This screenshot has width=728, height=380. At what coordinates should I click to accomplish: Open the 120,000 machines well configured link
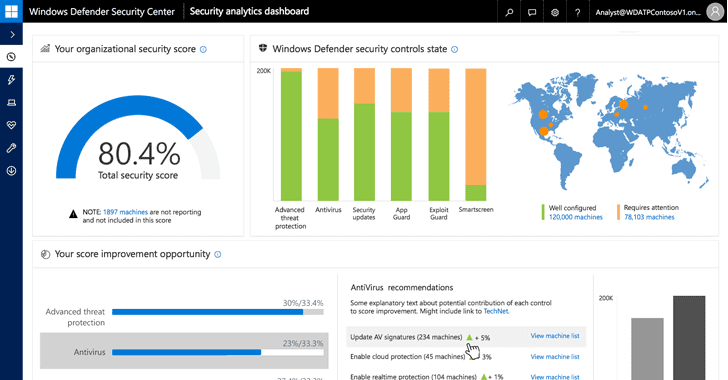pyautogui.click(x=576, y=217)
